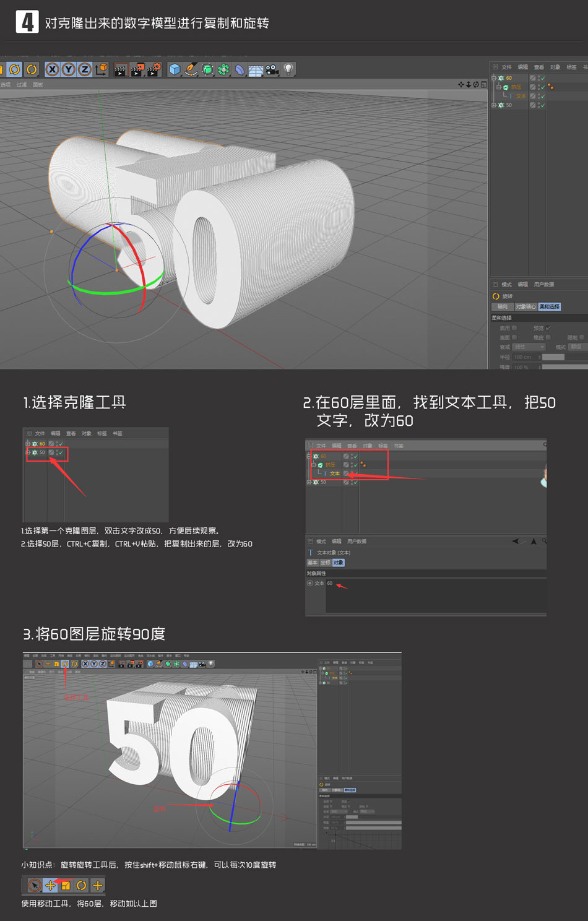Image resolution: width=588 pixels, height=921 pixels.
Task: Enable the 表面 surface checkbox
Action: 514,337
